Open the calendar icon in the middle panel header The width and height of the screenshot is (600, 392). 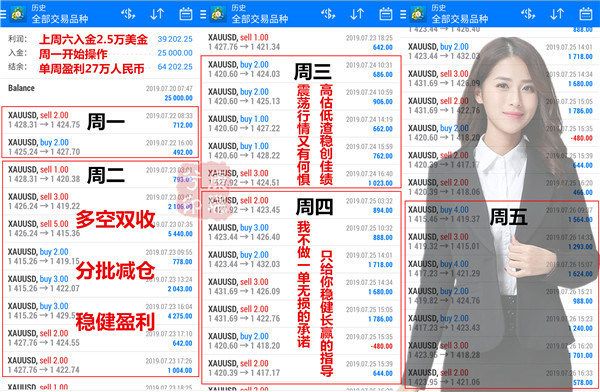click(386, 14)
